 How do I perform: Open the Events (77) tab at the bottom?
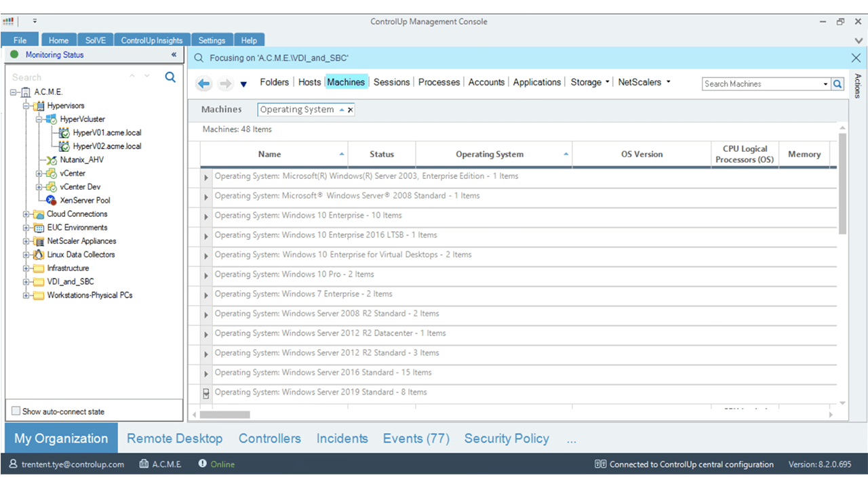pyautogui.click(x=416, y=439)
